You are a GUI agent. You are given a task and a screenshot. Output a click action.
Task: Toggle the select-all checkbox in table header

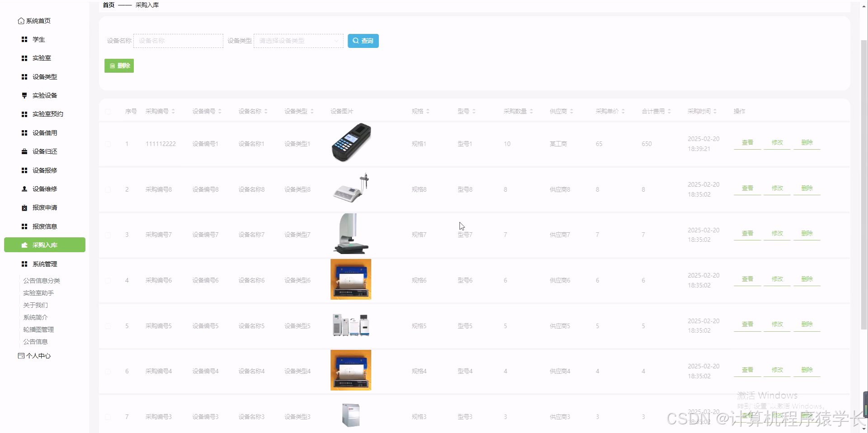click(108, 112)
